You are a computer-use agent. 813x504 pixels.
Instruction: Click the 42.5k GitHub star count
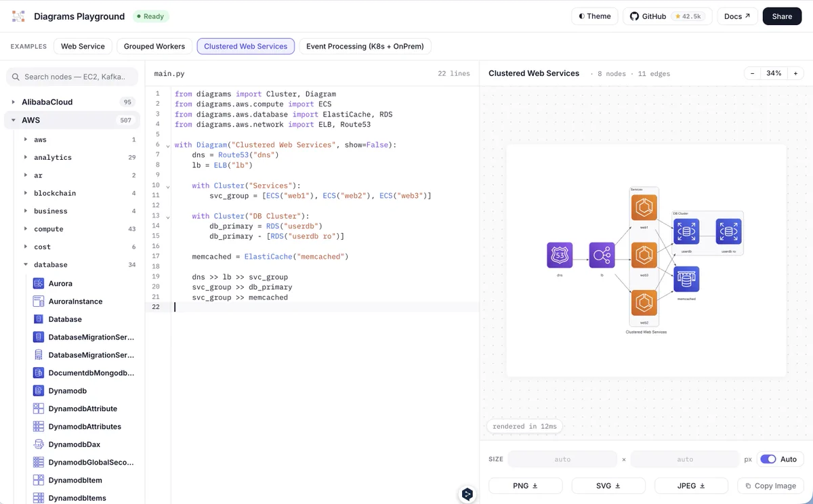(688, 16)
